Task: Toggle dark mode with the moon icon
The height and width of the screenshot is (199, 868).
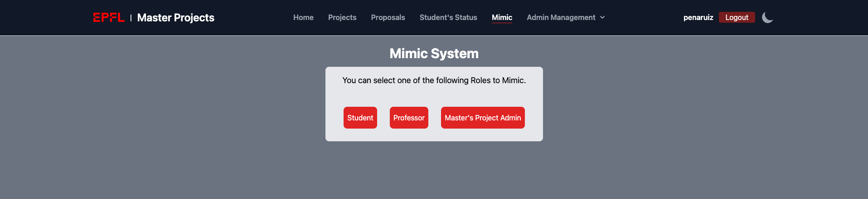Action: click(x=767, y=17)
